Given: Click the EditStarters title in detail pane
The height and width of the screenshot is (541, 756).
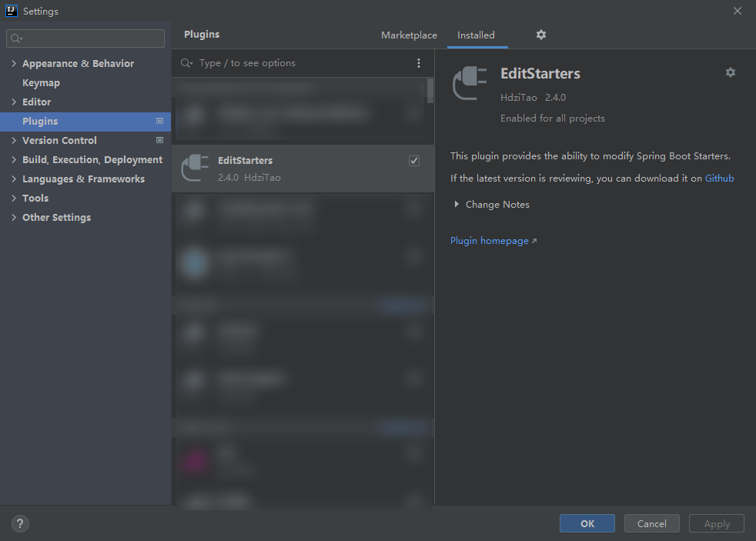Looking at the screenshot, I should 540,74.
